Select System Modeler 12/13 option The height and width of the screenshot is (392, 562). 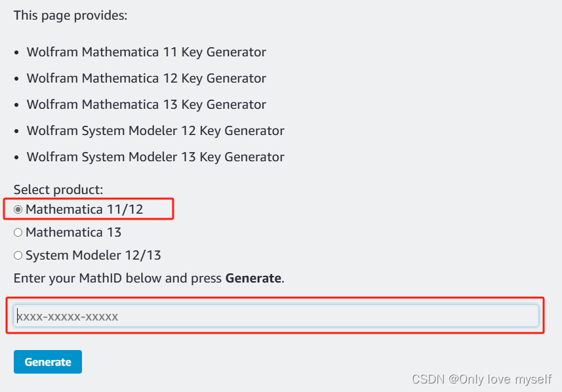tap(18, 255)
